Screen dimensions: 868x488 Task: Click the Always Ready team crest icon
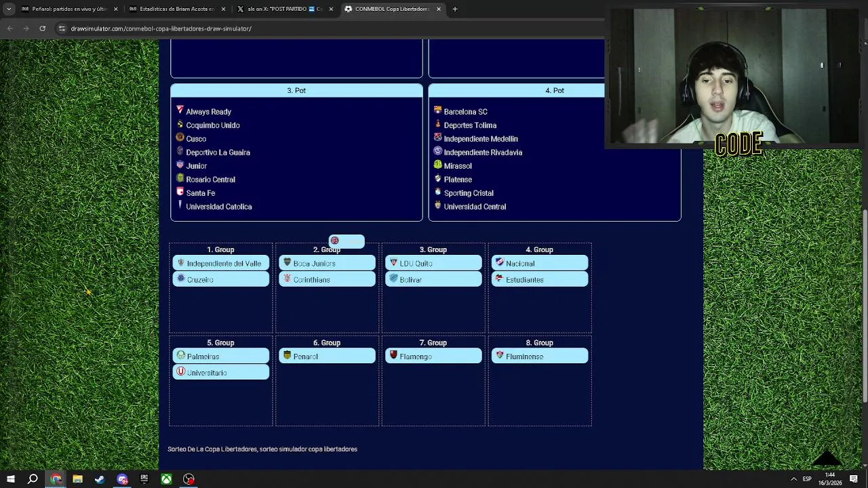point(180,110)
